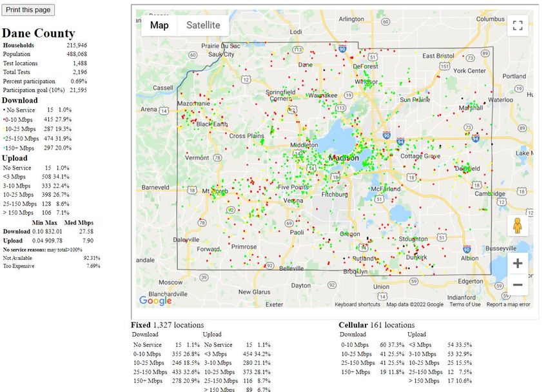Click the 297 20.0% download row value
This screenshot has width=548, height=392.
(57, 148)
